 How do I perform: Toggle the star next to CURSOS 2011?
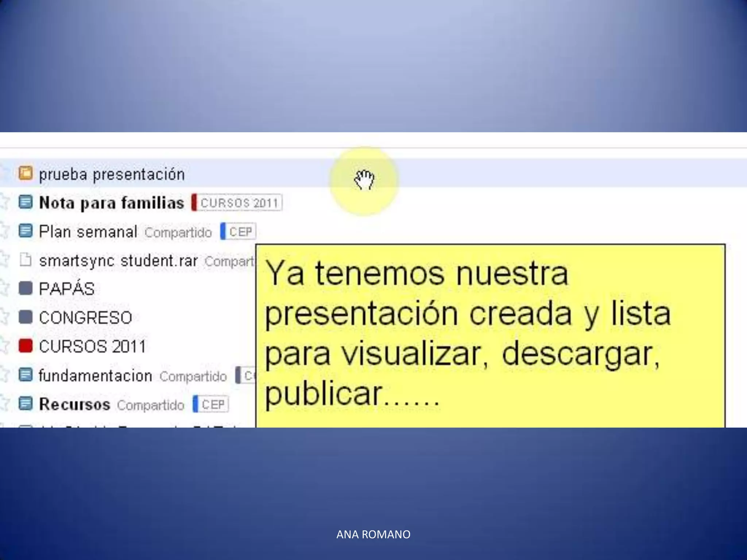[4, 346]
